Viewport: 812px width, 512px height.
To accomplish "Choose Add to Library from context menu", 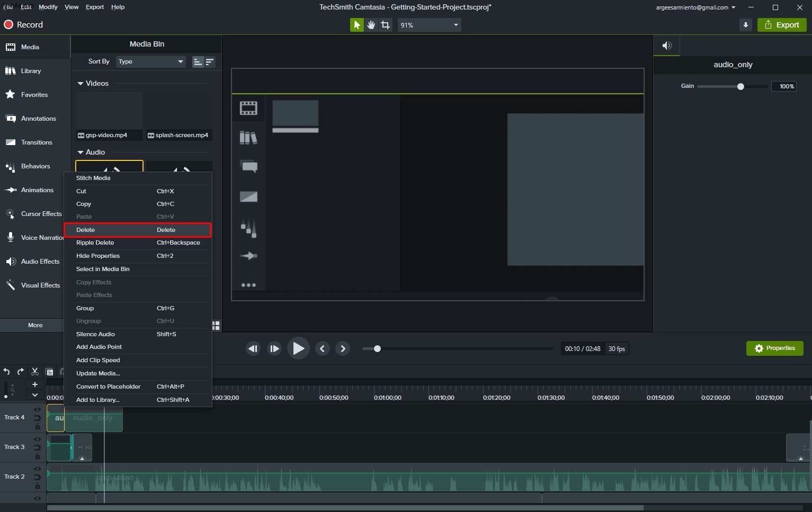I will tap(138, 400).
